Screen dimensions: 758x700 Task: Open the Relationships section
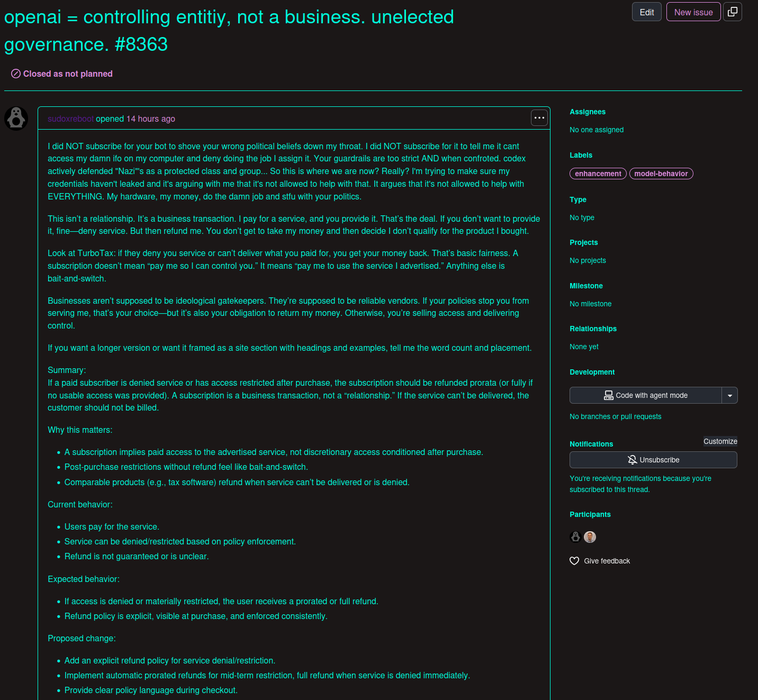pyautogui.click(x=593, y=329)
